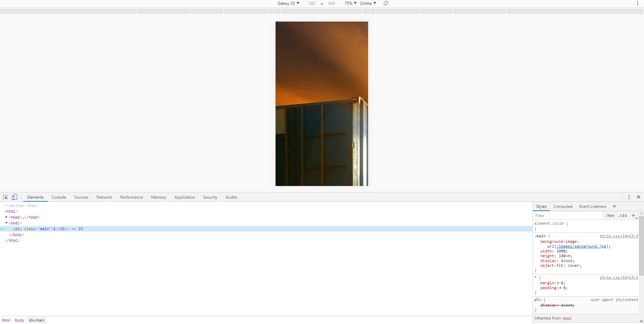The height and width of the screenshot is (324, 644).
Task: Click the body breadcrumb
Action: [20, 320]
